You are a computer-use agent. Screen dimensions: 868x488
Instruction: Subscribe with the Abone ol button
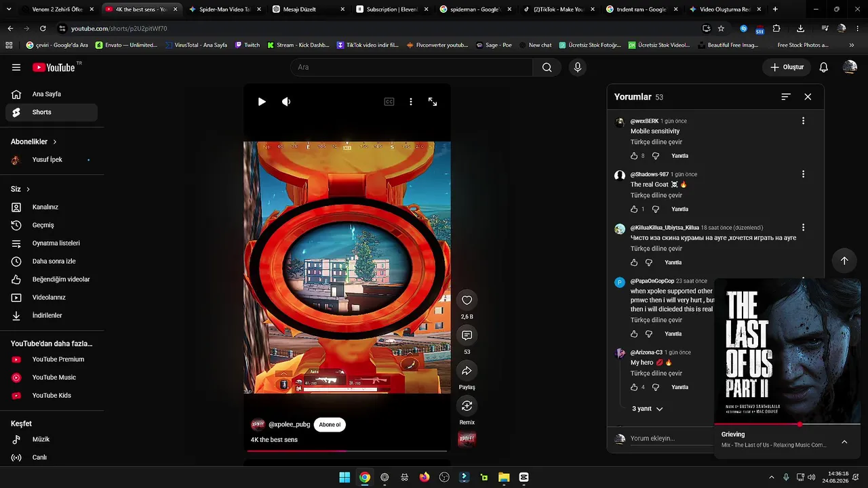[330, 424]
